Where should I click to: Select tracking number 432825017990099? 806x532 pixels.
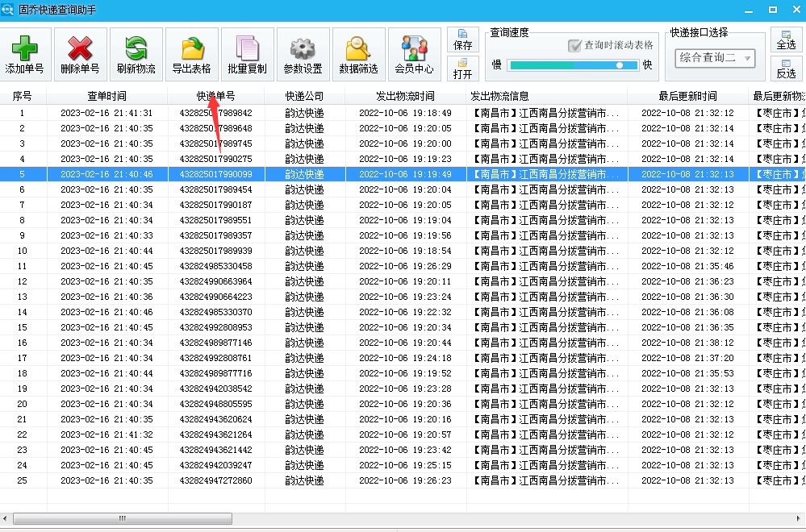pyautogui.click(x=216, y=174)
